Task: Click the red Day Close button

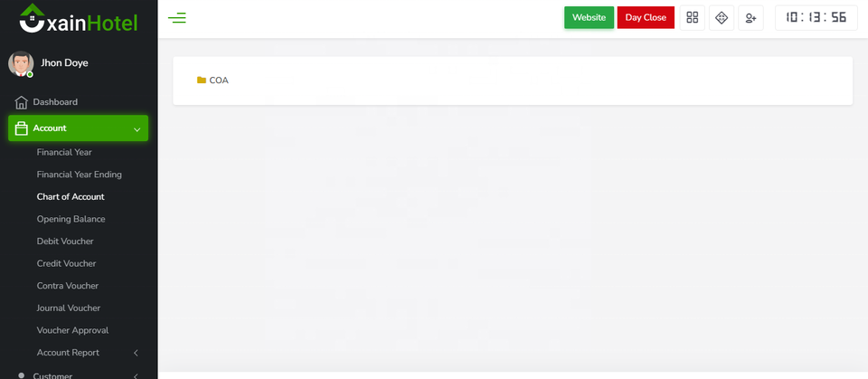Action: [646, 18]
